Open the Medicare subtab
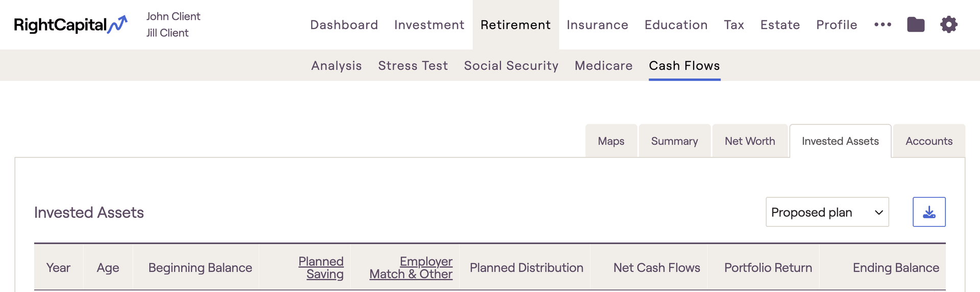Screen dimensions: 980x292 [603, 66]
